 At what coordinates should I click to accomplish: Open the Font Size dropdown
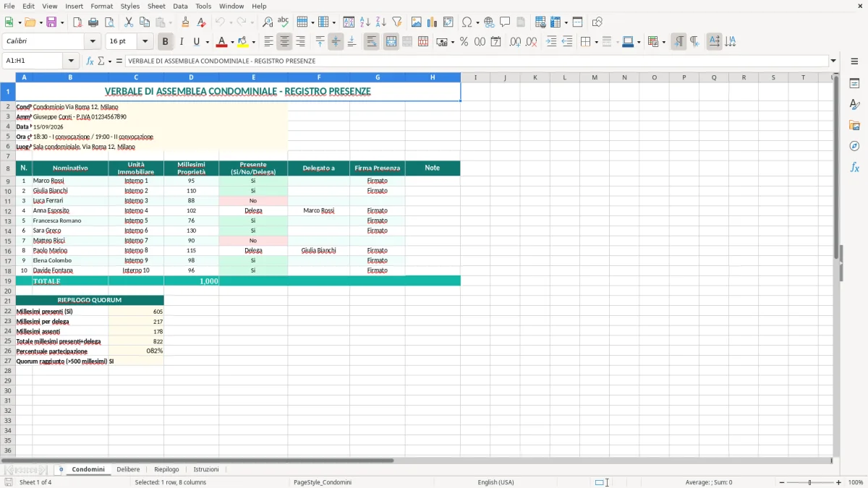(x=145, y=42)
